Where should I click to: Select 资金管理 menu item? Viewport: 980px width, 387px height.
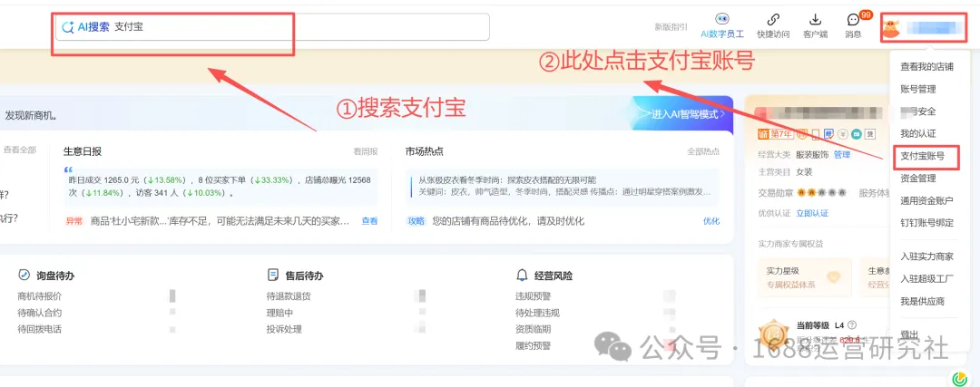pyautogui.click(x=917, y=178)
